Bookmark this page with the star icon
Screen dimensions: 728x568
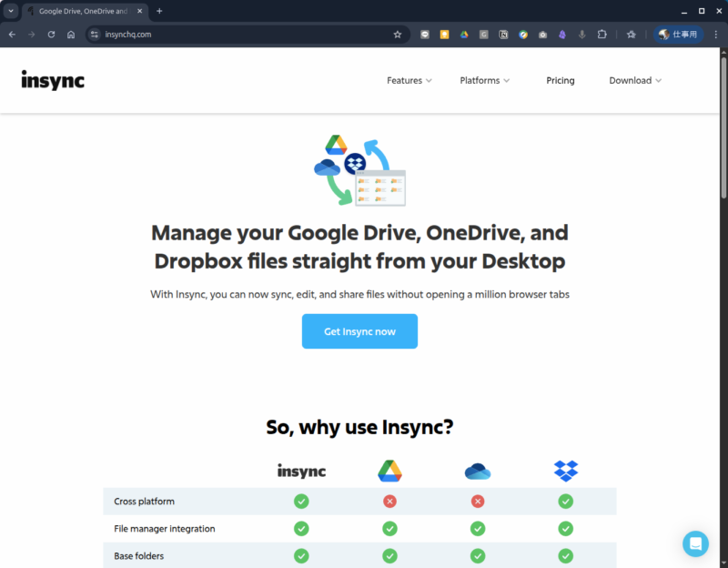click(x=397, y=35)
